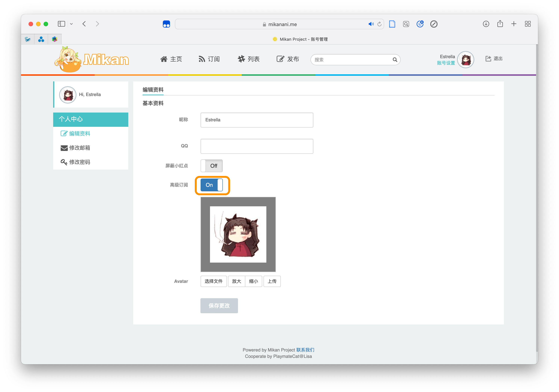
Task: Click the Share icon in the Safari toolbar
Action: click(x=500, y=24)
